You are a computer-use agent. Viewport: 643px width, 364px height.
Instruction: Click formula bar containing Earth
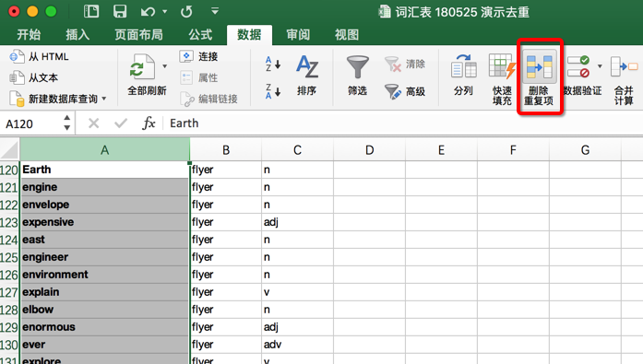pos(404,123)
